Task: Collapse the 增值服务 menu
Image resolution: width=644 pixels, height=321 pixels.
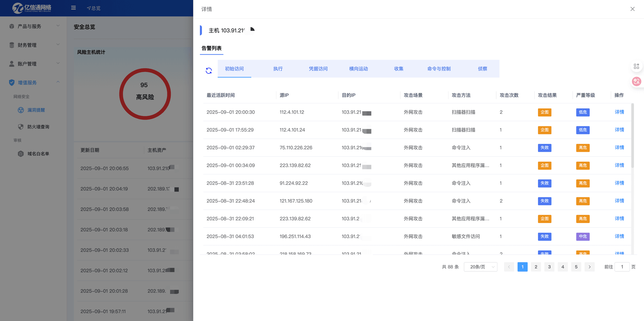Action: [34, 82]
